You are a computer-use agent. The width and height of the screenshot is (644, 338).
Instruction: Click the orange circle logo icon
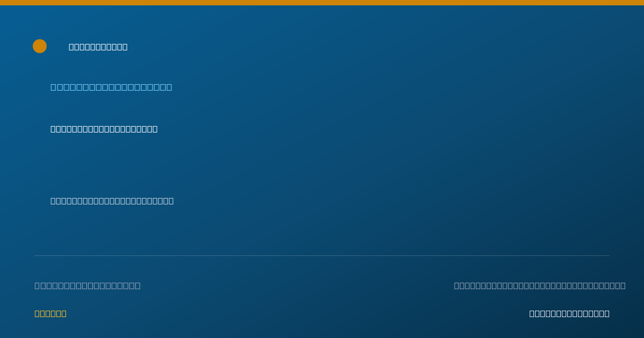point(40,46)
